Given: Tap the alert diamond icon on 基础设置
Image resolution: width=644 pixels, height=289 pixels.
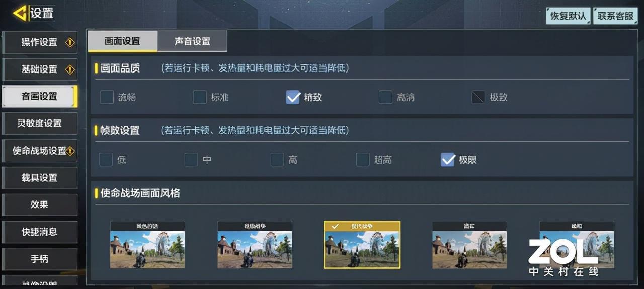Looking at the screenshot, I should pyautogui.click(x=70, y=69).
